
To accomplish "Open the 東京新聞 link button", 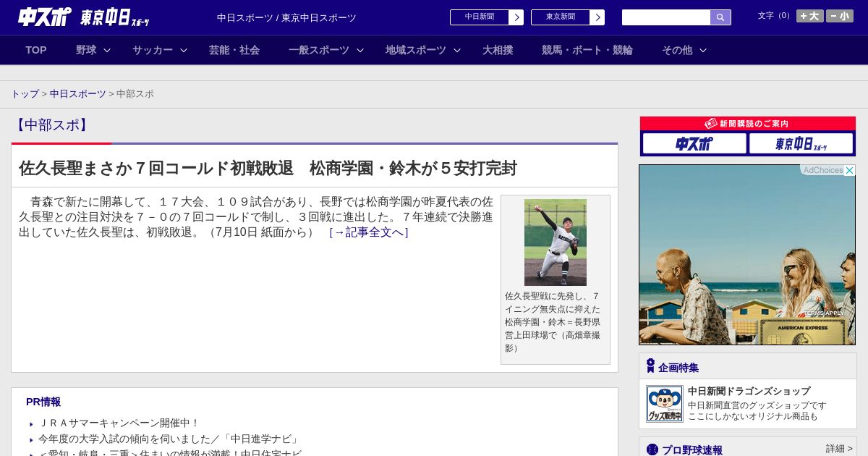I will coord(560,17).
